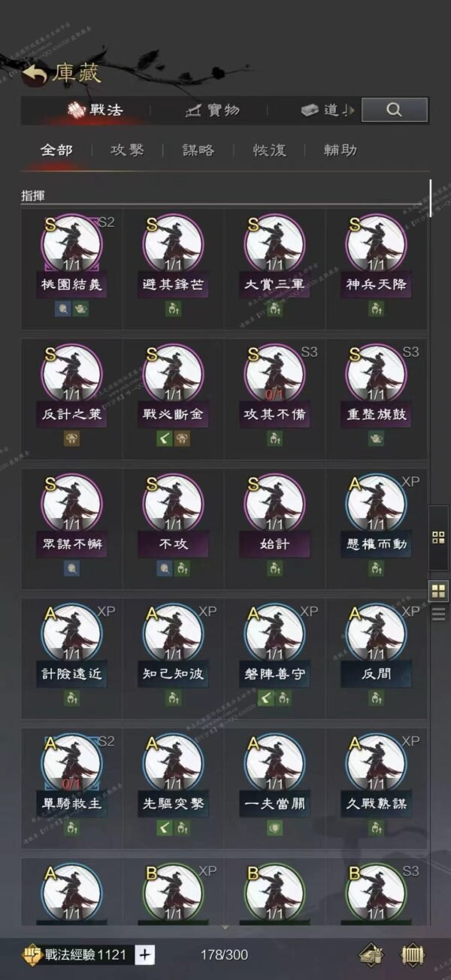
Task: Select the 始計 tactic card
Action: [x=274, y=529]
